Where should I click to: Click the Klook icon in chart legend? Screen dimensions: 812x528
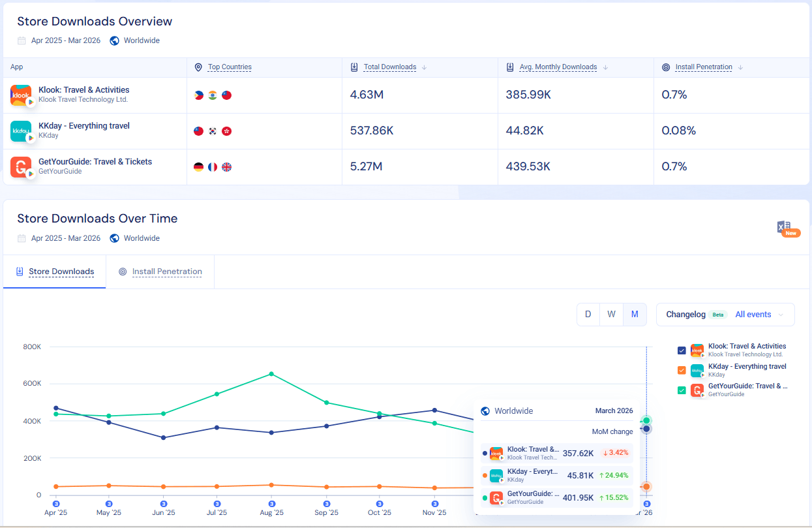(x=697, y=350)
